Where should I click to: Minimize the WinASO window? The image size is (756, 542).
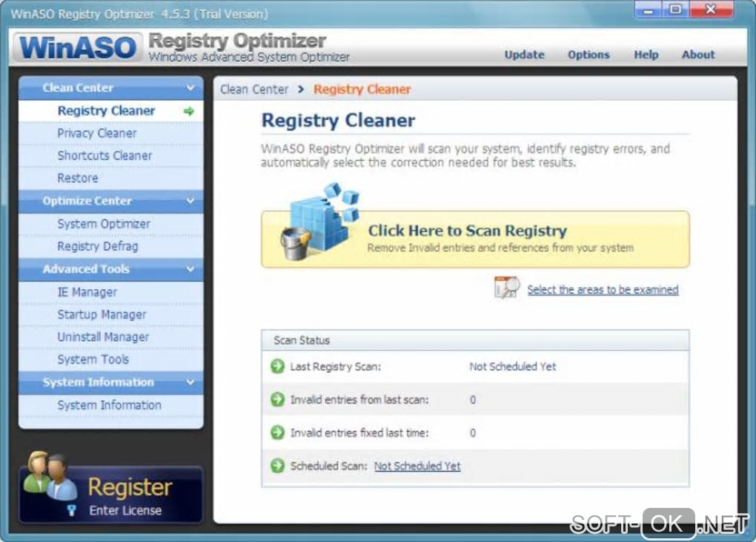click(x=649, y=10)
